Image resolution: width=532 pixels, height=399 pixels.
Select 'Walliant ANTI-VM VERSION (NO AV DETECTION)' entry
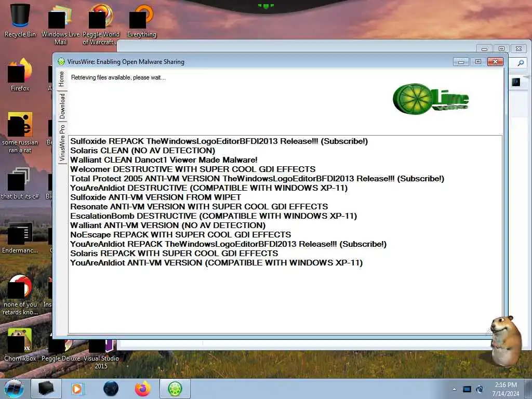point(168,225)
